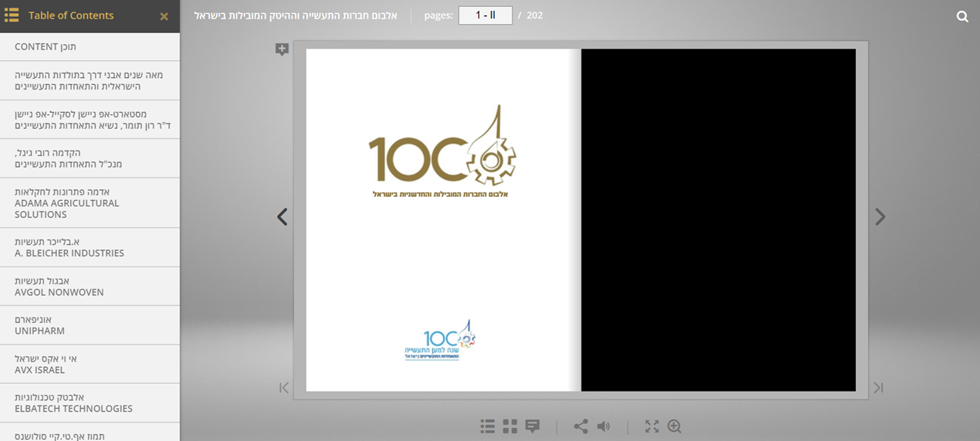Enter fullscreen mode

[652, 426]
